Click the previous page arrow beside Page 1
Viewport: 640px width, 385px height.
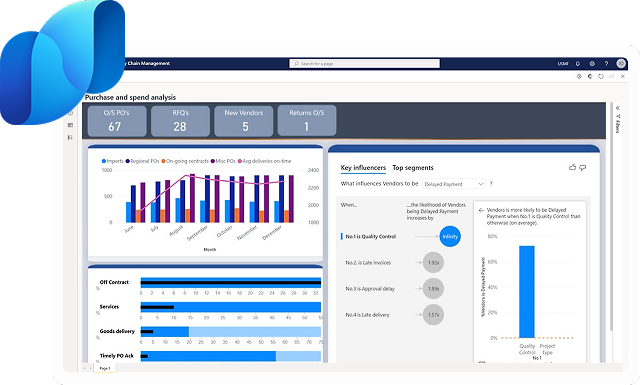[x=85, y=368]
